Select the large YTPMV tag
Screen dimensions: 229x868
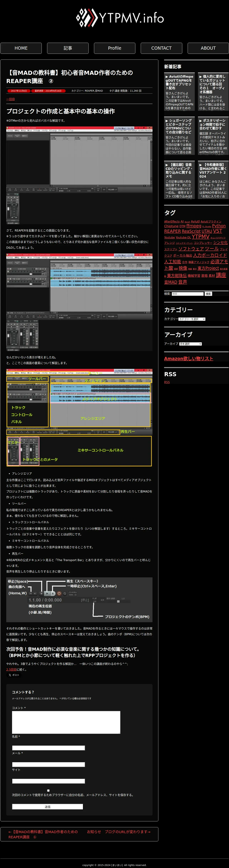[x=200, y=237]
